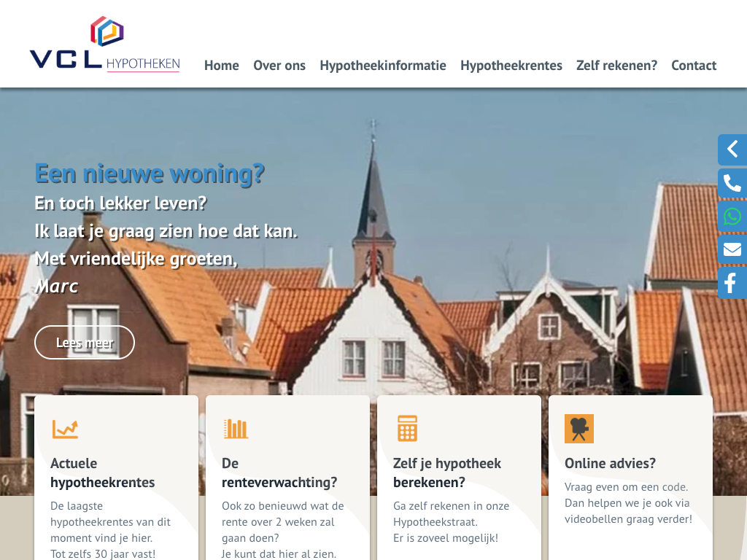Select Hypotheekinformatie in the navigation
This screenshot has height=560, width=747.
382,65
